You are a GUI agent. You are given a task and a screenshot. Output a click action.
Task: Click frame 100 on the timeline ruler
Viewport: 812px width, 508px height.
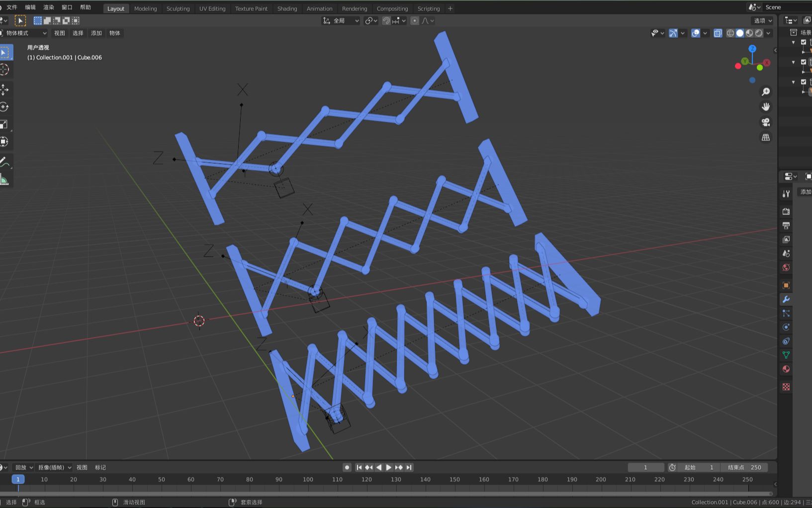pos(308,479)
